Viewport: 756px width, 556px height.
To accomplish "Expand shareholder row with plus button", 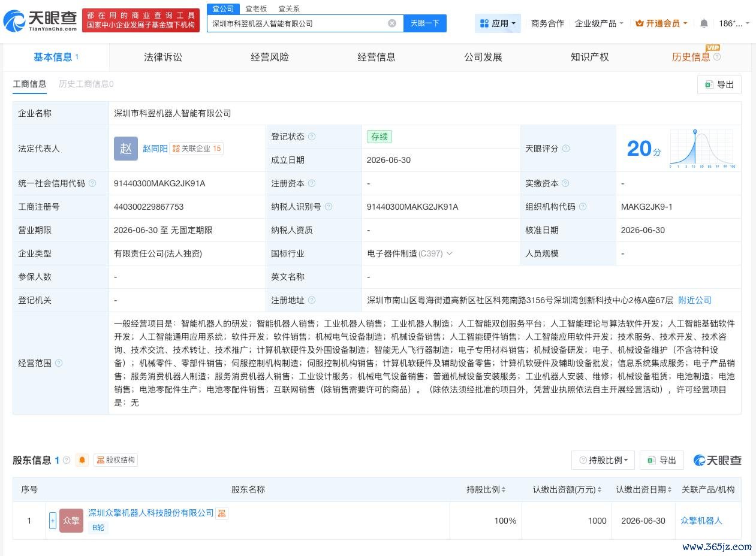I will coord(53,521).
